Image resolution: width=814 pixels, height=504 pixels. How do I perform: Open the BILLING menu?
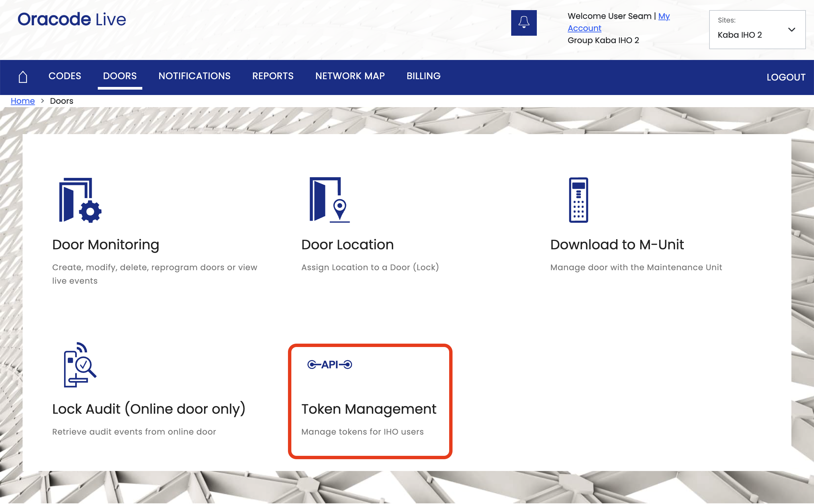(424, 76)
